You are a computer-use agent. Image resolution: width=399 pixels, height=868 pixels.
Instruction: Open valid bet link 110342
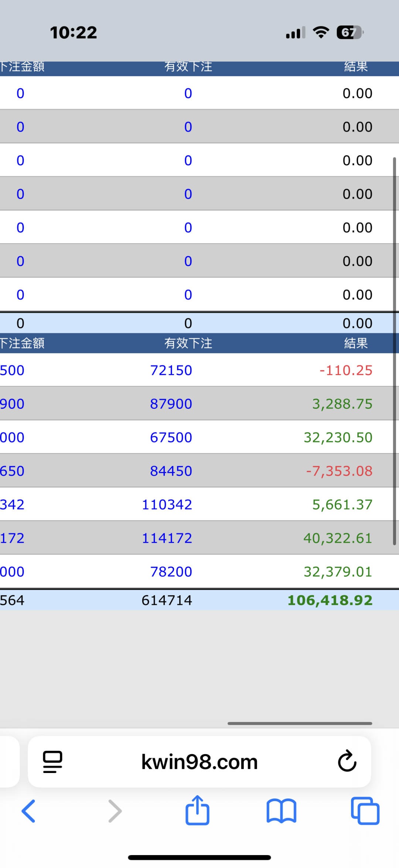[167, 505]
